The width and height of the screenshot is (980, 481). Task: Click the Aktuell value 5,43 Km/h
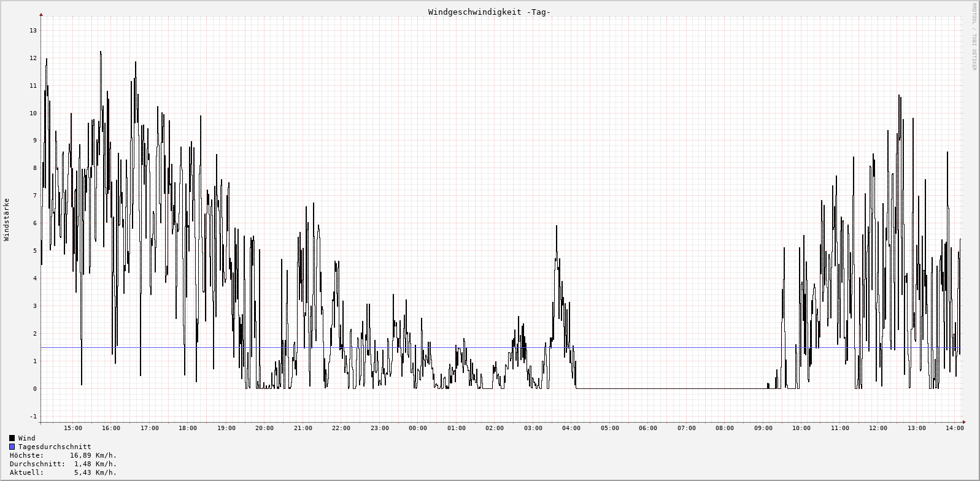point(95,472)
